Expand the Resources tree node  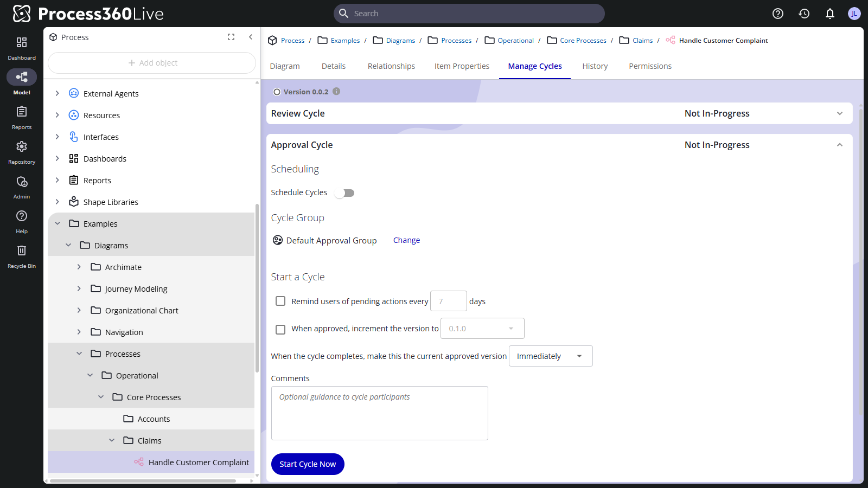click(58, 115)
